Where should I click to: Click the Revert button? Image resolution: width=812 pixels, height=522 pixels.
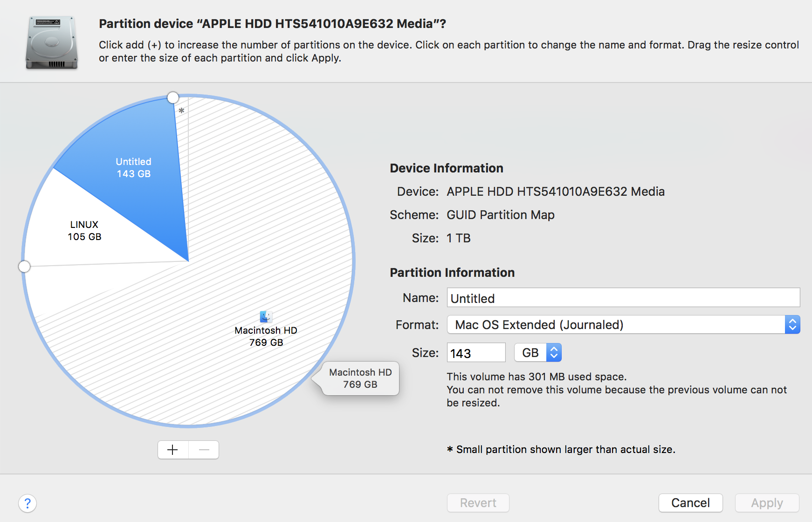[478, 503]
